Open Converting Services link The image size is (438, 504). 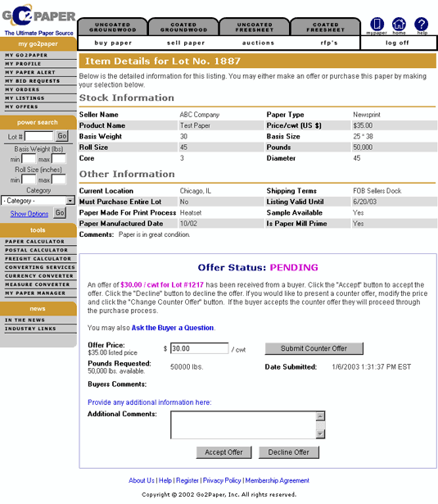coord(40,267)
